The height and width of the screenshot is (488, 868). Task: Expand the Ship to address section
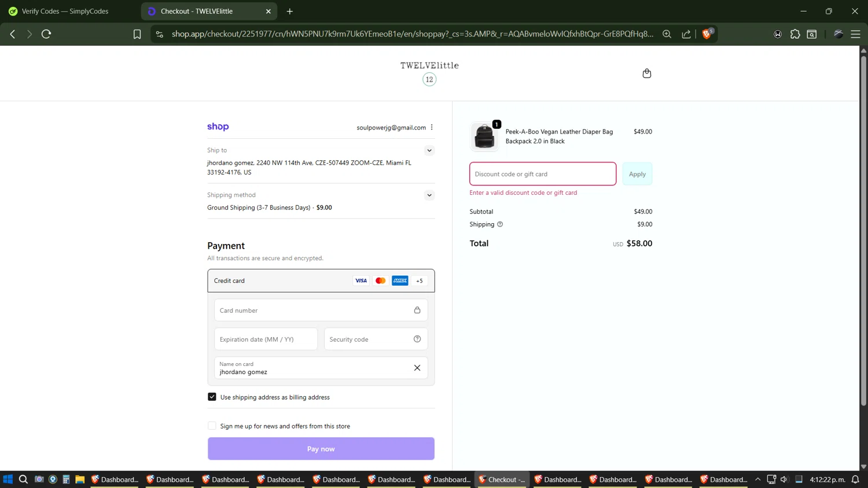click(x=429, y=150)
